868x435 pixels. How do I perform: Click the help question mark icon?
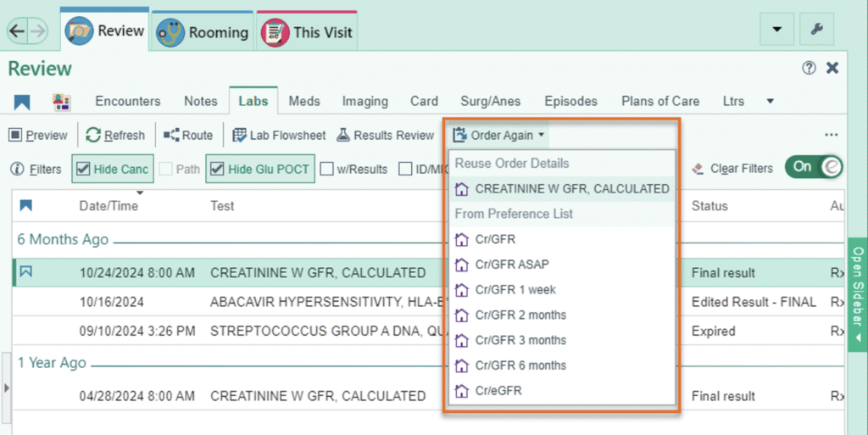pyautogui.click(x=810, y=68)
